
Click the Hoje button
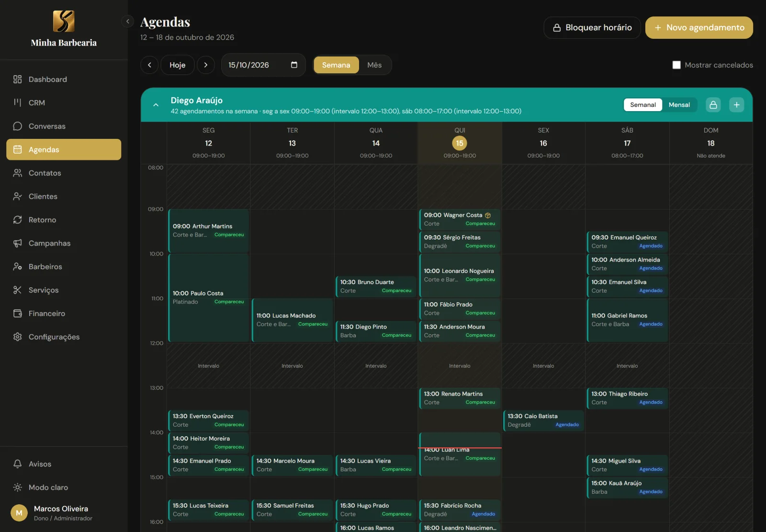pos(177,65)
